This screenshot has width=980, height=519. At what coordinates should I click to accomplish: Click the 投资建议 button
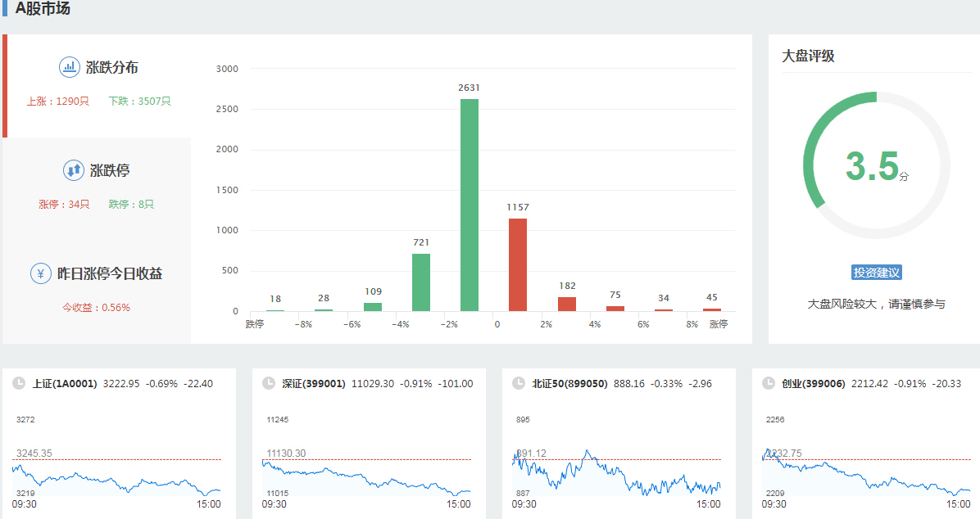(877, 273)
